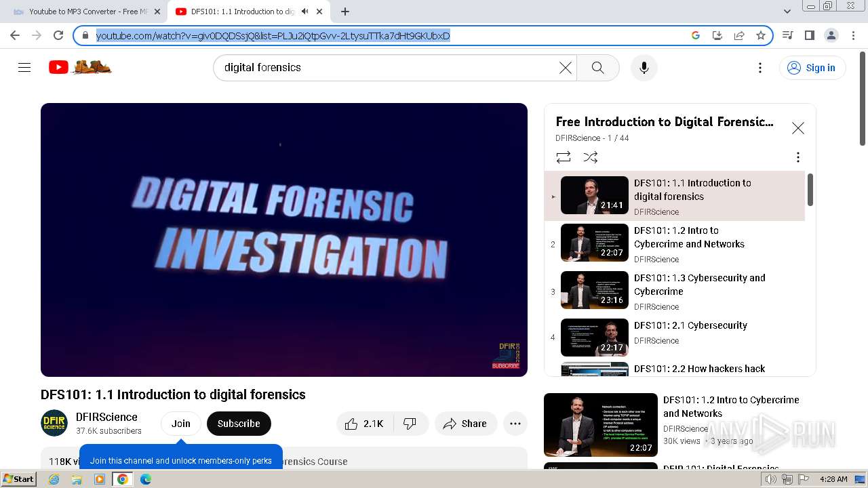
Task: Like the video with thumbs up
Action: coord(364,424)
